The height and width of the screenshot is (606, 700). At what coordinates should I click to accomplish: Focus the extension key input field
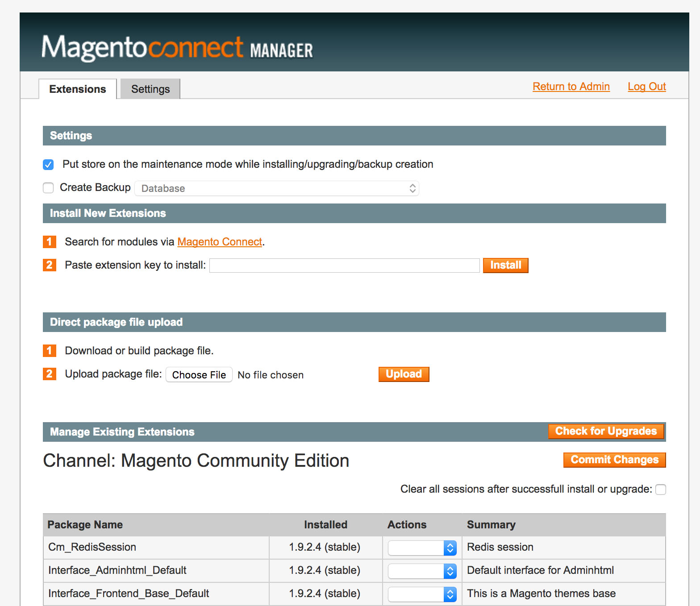(x=345, y=266)
